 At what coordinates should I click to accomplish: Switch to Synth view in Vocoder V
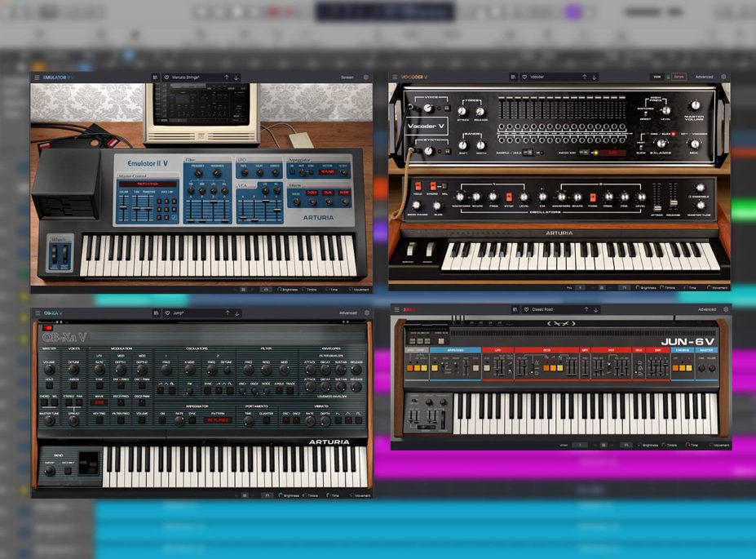679,77
